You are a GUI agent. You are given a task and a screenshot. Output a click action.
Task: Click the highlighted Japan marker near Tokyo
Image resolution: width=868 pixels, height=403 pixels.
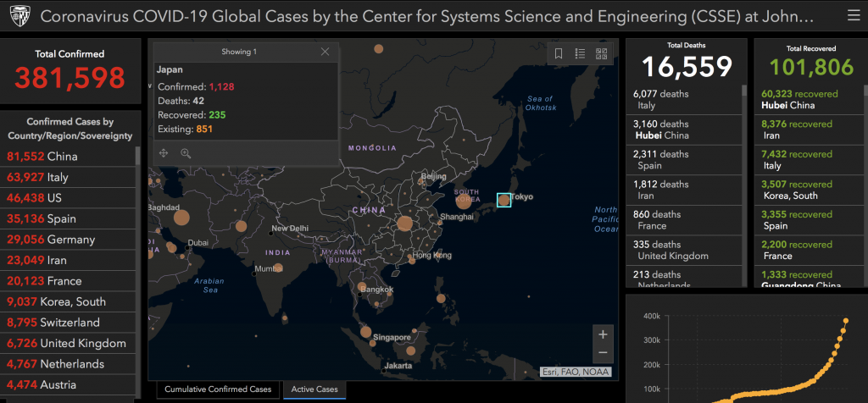504,200
